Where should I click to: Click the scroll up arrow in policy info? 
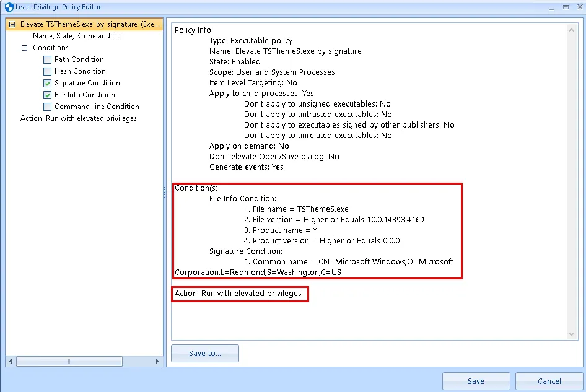click(572, 30)
